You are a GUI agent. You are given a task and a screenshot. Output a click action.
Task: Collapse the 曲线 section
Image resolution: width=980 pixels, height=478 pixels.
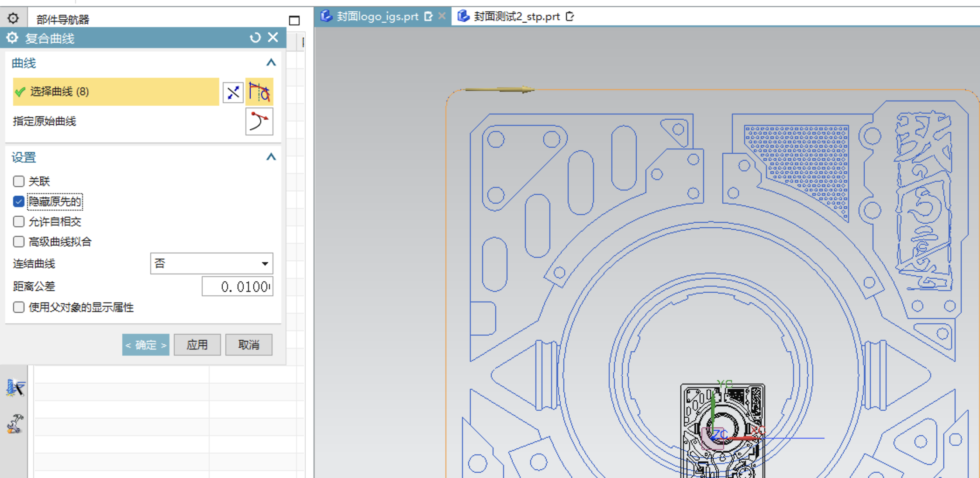[271, 62]
